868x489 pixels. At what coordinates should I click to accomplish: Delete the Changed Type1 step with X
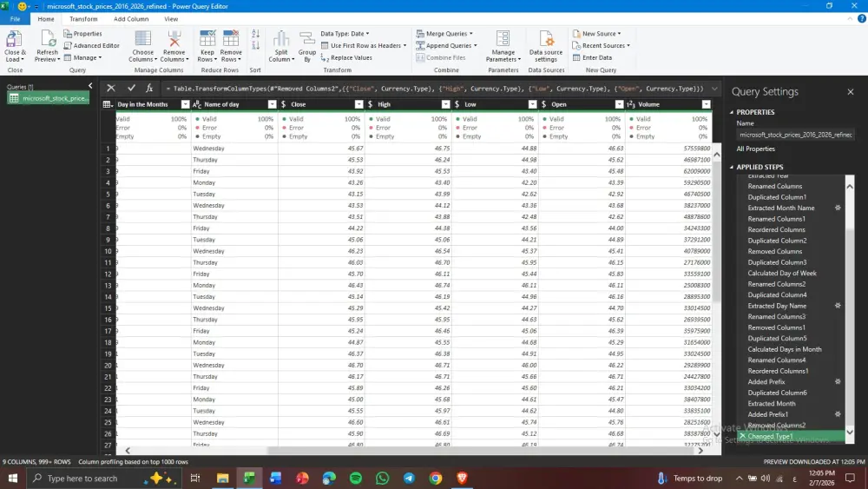tap(742, 436)
